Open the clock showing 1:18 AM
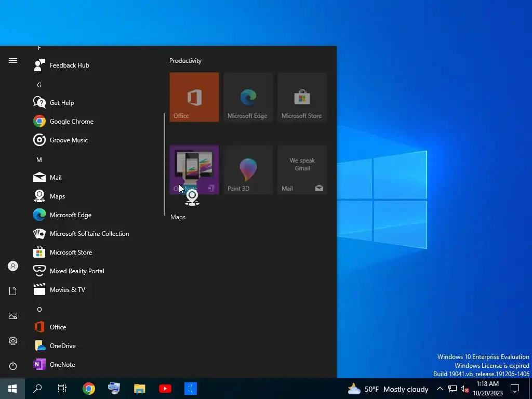This screenshot has width=532, height=399. point(487,389)
